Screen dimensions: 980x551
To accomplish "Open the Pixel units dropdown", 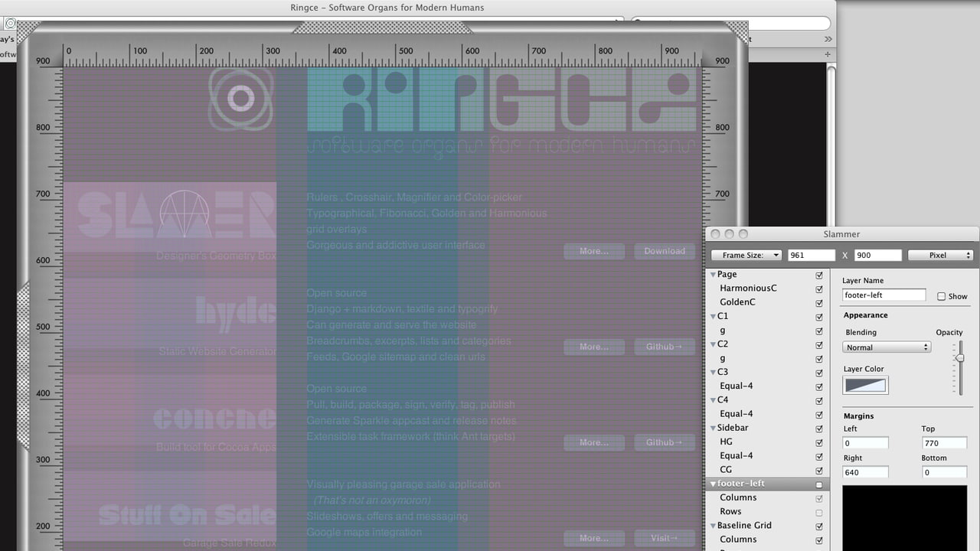I will coord(940,256).
